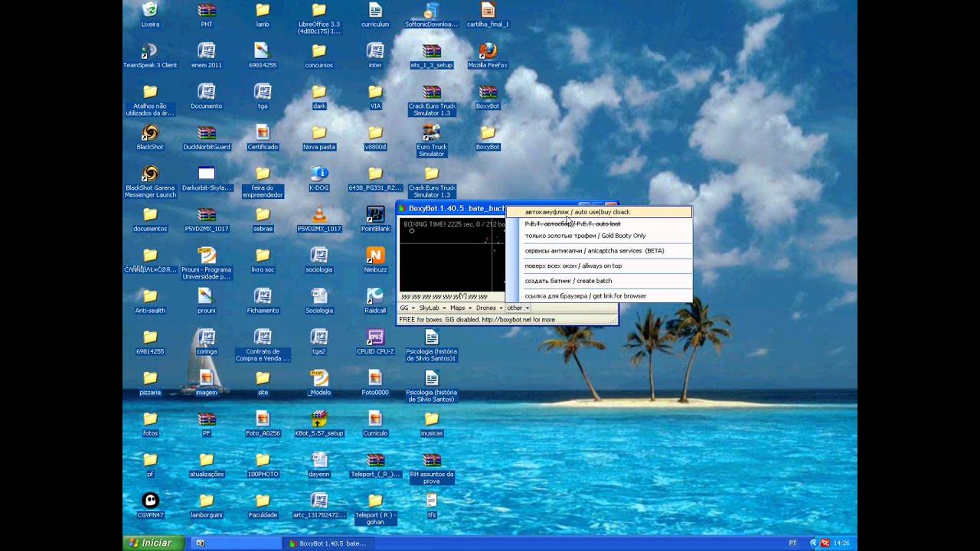Enable 'Gold Booty Only' option

click(599, 236)
